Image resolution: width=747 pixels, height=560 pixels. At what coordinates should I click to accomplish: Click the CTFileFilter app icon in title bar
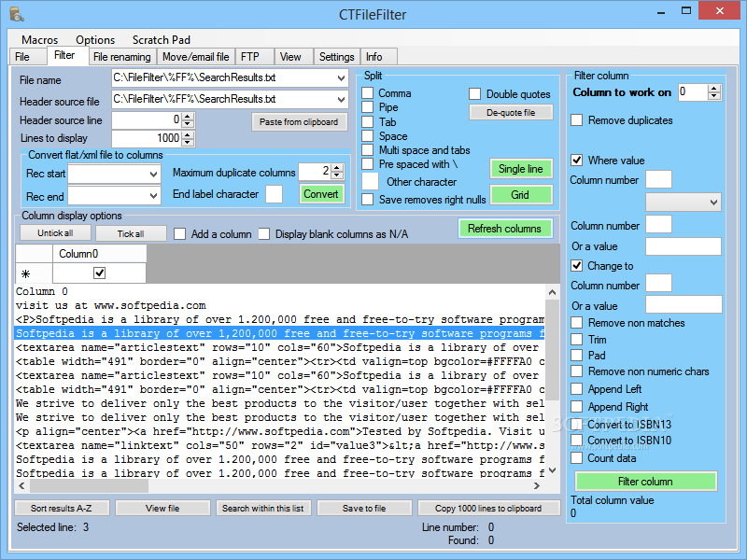click(17, 14)
